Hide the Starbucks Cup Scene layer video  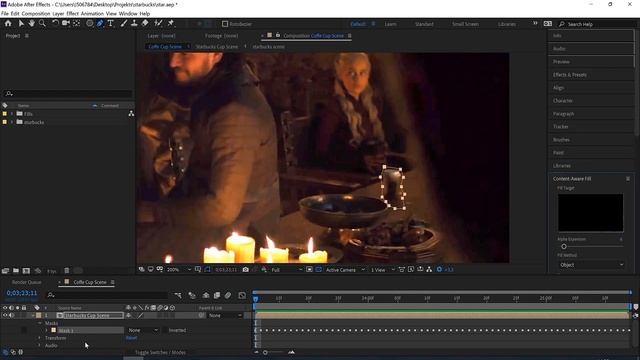pos(5,316)
